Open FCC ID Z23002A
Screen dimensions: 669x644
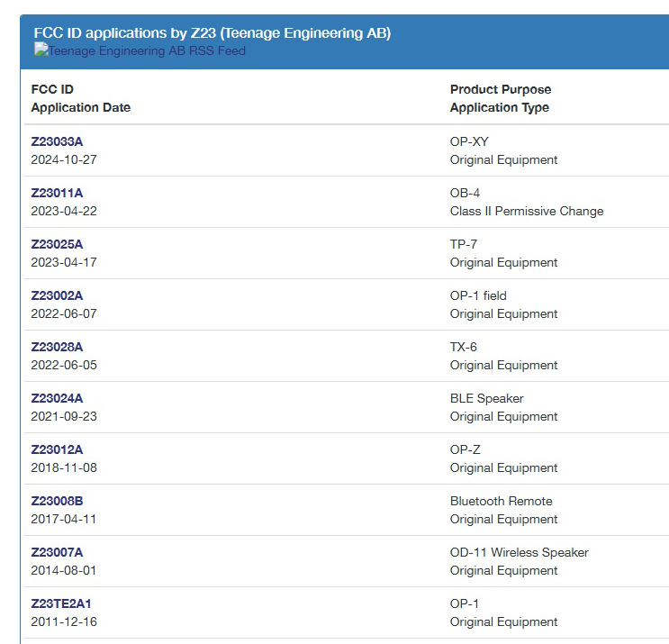point(57,295)
